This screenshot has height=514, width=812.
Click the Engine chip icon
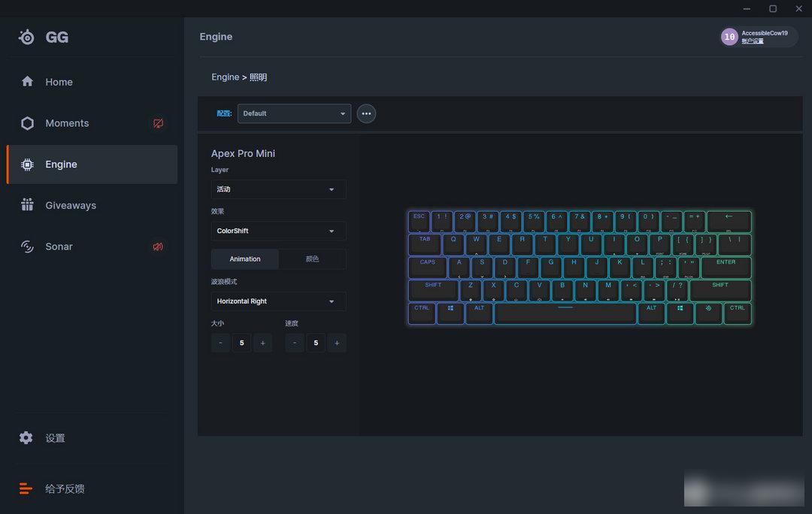tap(27, 164)
